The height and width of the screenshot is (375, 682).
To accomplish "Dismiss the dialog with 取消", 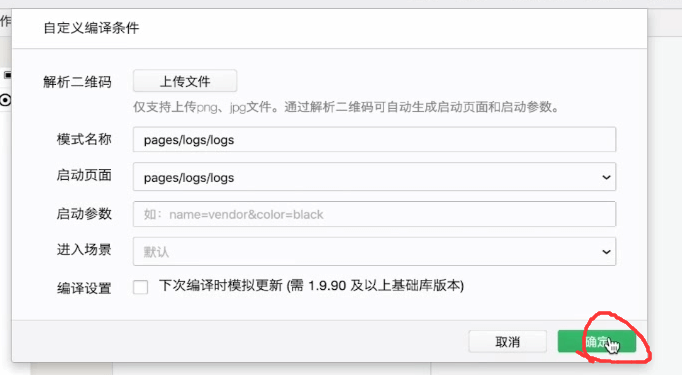I will click(x=508, y=342).
